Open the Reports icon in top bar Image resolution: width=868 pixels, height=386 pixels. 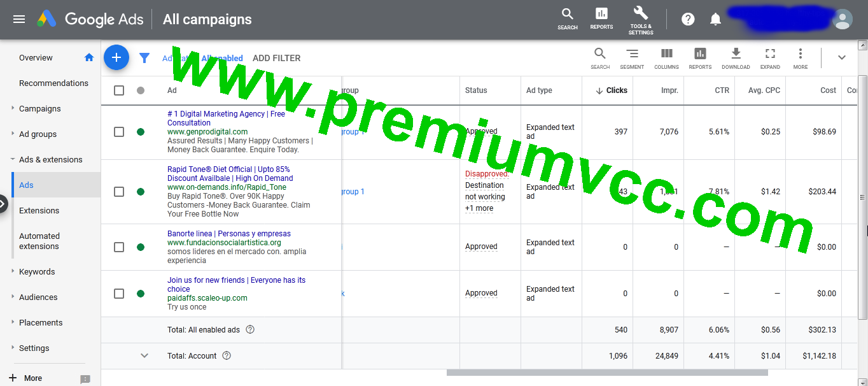click(x=601, y=19)
